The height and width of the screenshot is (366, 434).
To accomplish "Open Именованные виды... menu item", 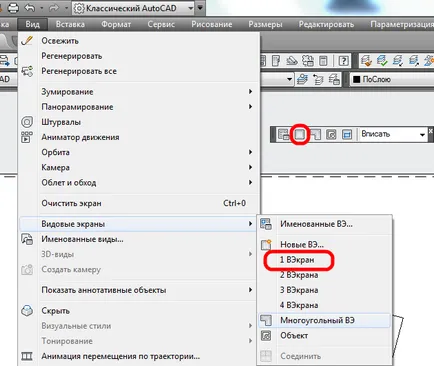I will (x=138, y=239).
